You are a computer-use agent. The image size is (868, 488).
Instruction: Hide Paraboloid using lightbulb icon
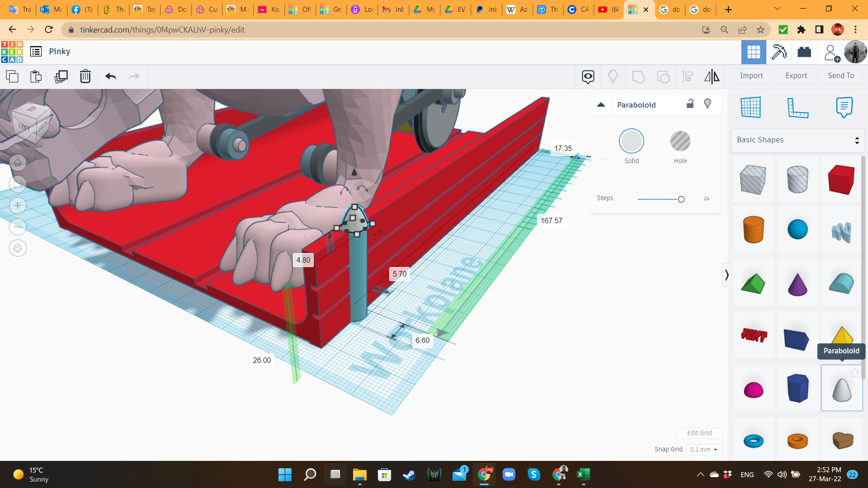tap(708, 104)
